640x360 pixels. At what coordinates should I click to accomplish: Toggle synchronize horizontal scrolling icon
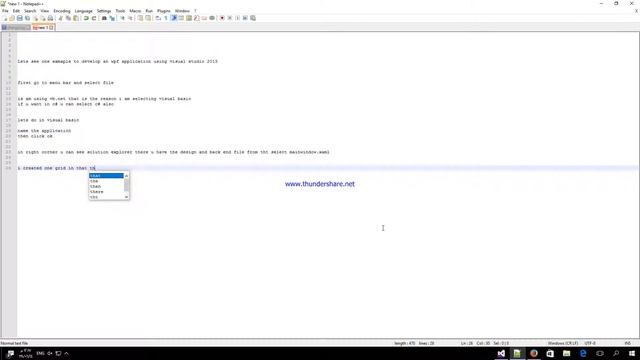(x=148, y=18)
